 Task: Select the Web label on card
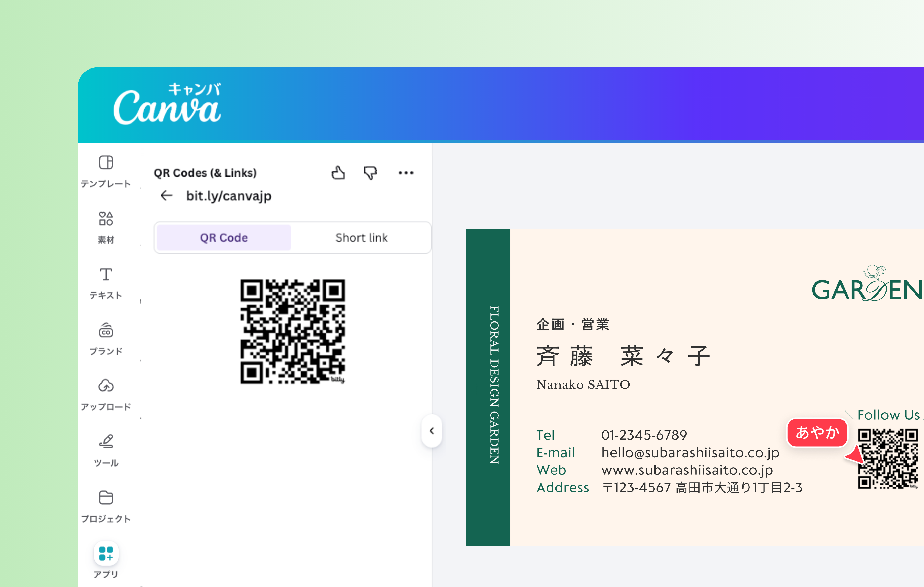click(551, 470)
